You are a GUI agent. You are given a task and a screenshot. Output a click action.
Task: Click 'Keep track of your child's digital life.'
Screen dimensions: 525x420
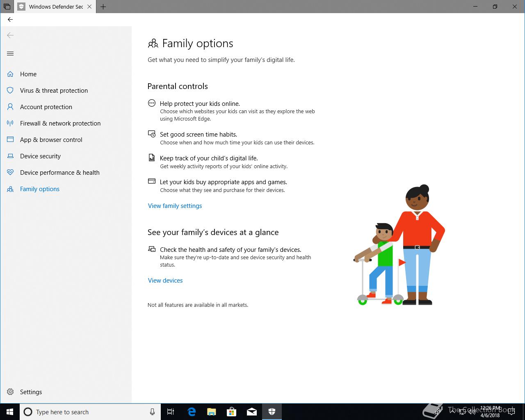pyautogui.click(x=209, y=158)
